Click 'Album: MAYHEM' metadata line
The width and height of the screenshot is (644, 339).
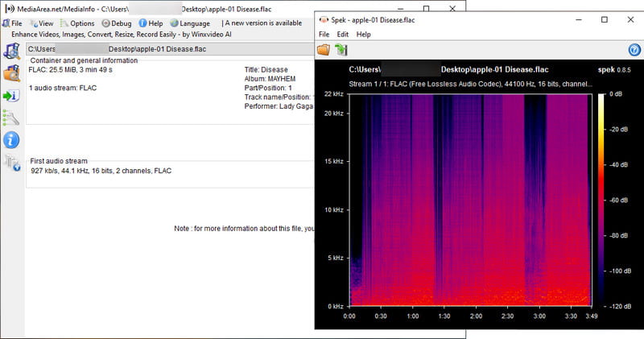tap(270, 79)
